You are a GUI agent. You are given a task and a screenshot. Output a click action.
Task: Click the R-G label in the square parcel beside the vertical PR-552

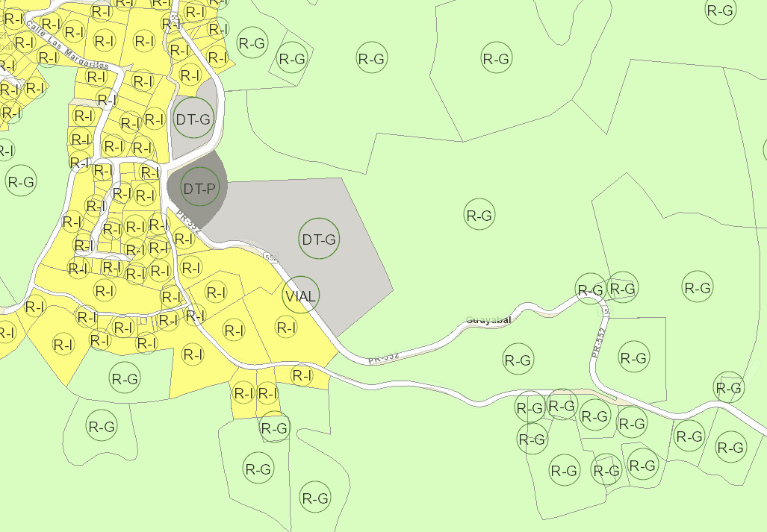tap(634, 357)
